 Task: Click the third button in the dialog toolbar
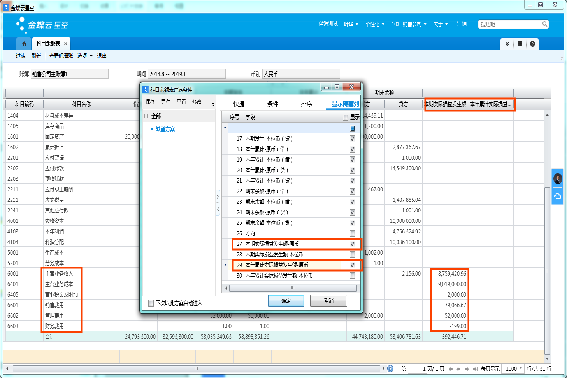[x=181, y=102]
